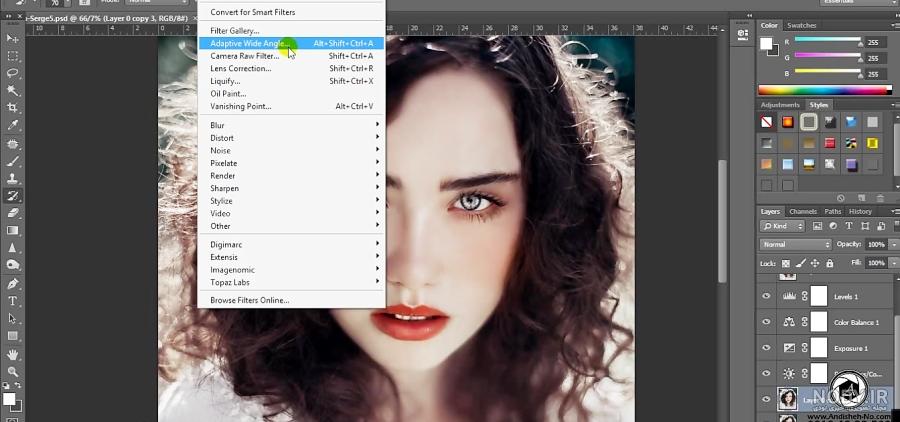900x422 pixels.
Task: Select the Crop tool
Action: (x=12, y=108)
